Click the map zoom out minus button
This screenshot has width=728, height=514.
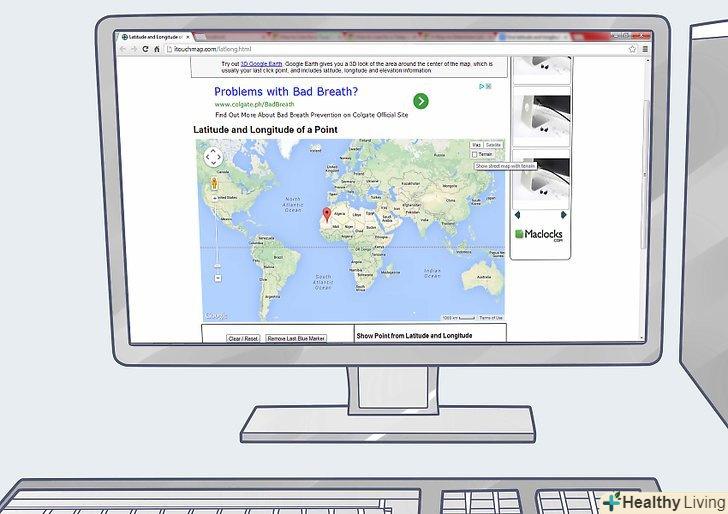click(x=218, y=278)
